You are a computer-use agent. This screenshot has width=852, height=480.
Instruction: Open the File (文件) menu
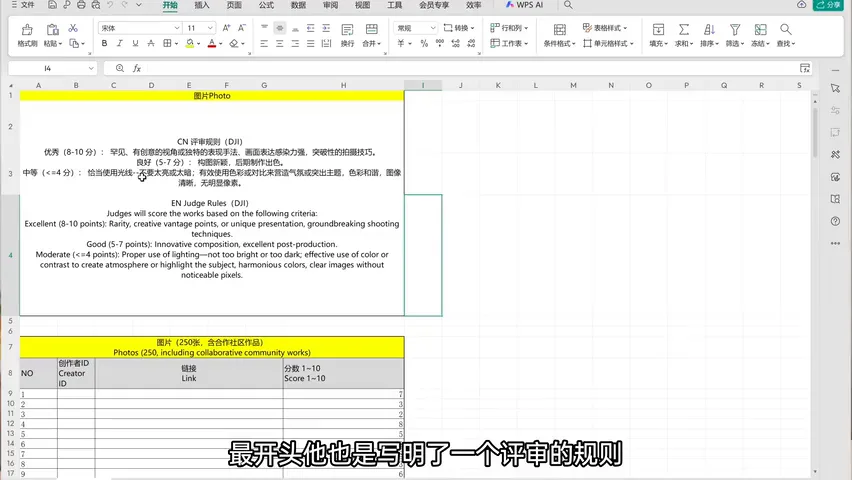click(23, 5)
